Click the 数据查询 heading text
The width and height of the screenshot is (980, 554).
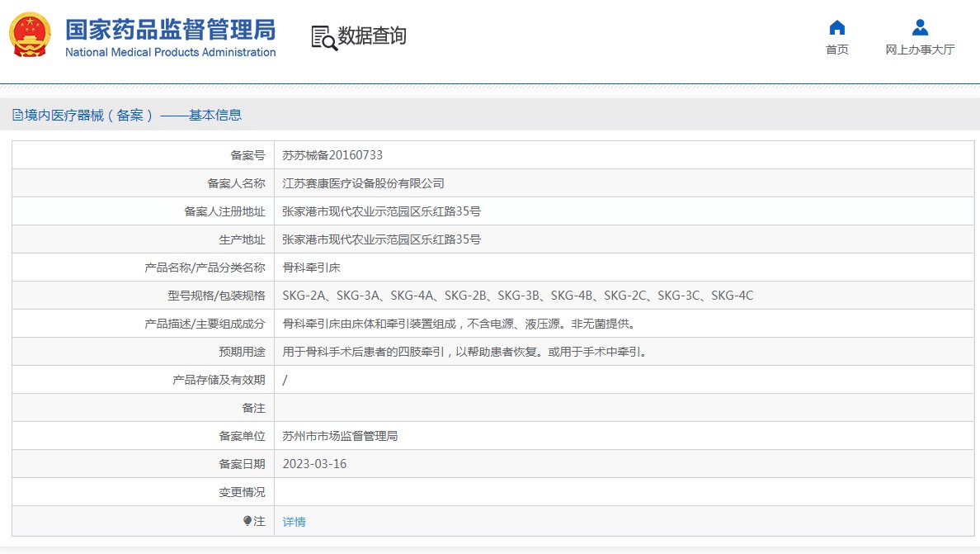pos(372,36)
